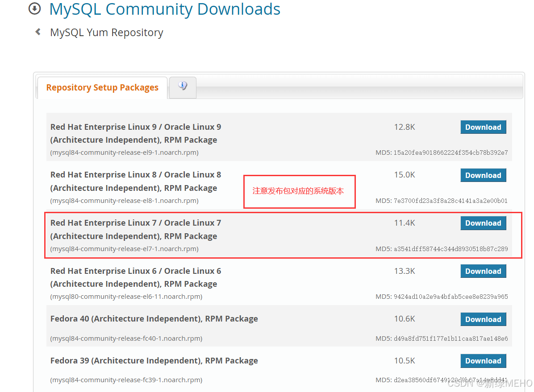Open the MySQL Community Downloads heading link
The height and width of the screenshot is (392, 534).
point(165,9)
